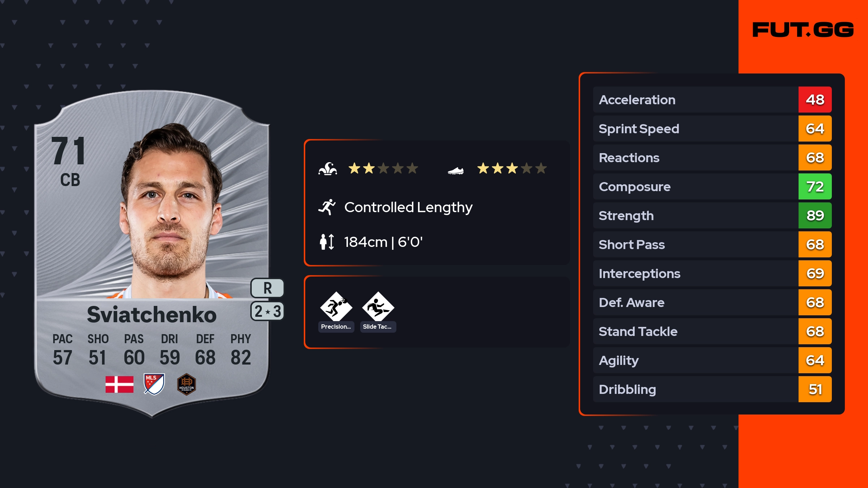This screenshot has height=488, width=868.
Task: Click the Slide Tackle playstyle icon
Action: [378, 307]
